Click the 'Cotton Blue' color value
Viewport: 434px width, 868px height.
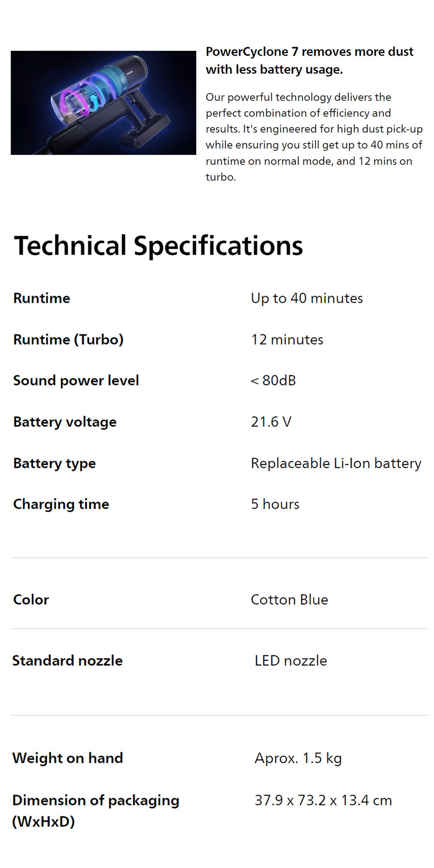(x=289, y=600)
